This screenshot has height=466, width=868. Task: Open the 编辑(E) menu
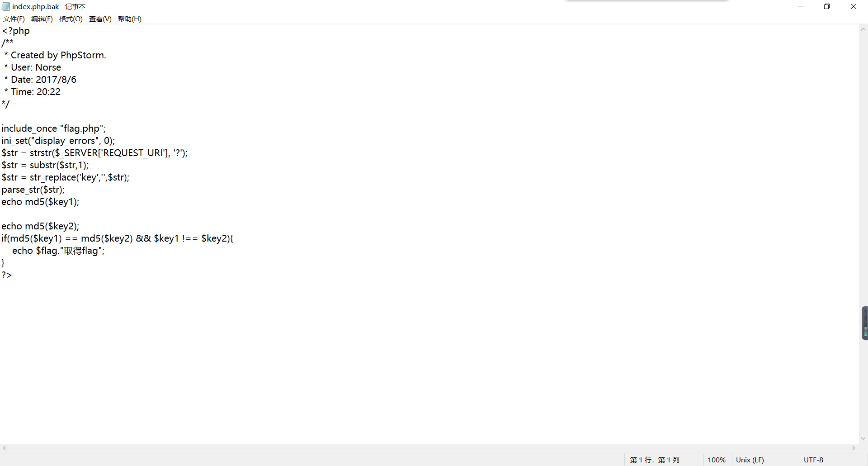coord(42,19)
